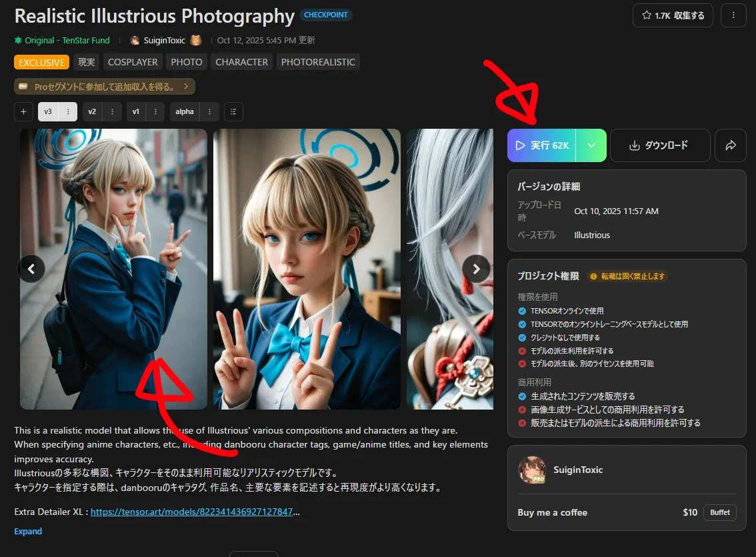This screenshot has width=756, height=557.
Task: Open the version list icon
Action: (x=233, y=111)
